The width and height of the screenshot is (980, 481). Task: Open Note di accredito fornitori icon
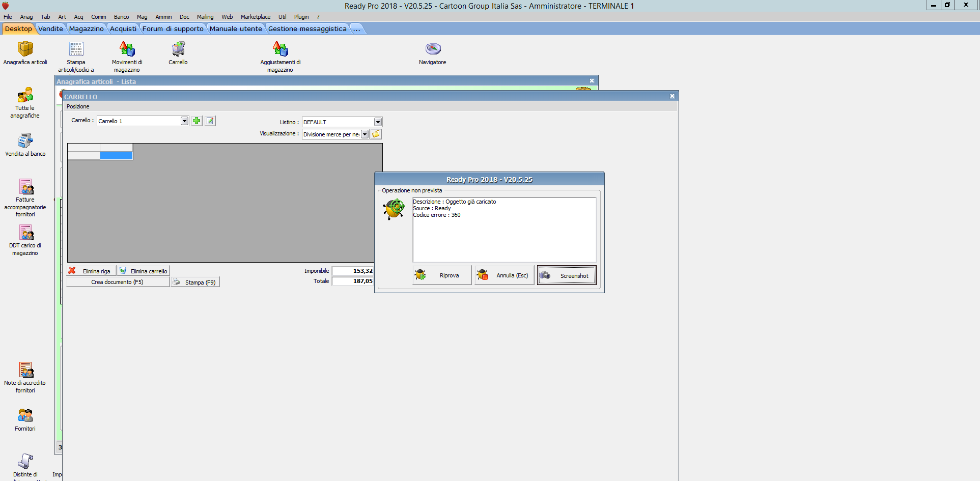coord(25,377)
